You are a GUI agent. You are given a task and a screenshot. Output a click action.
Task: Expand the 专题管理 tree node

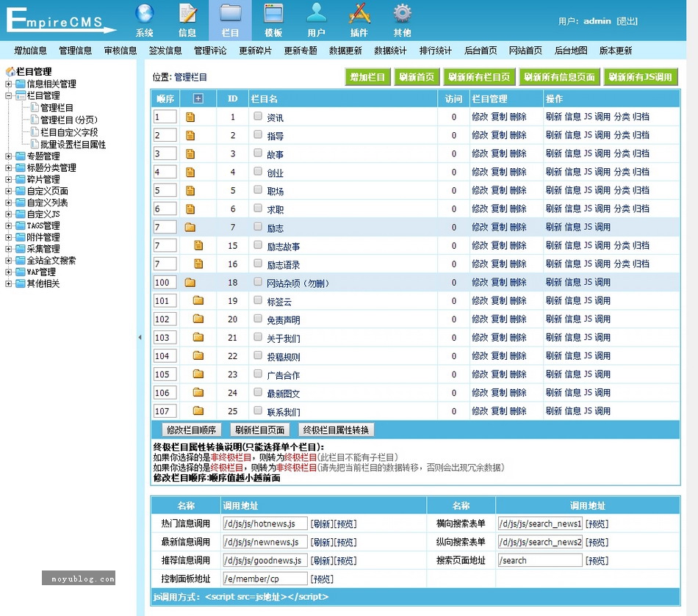[x=9, y=156]
